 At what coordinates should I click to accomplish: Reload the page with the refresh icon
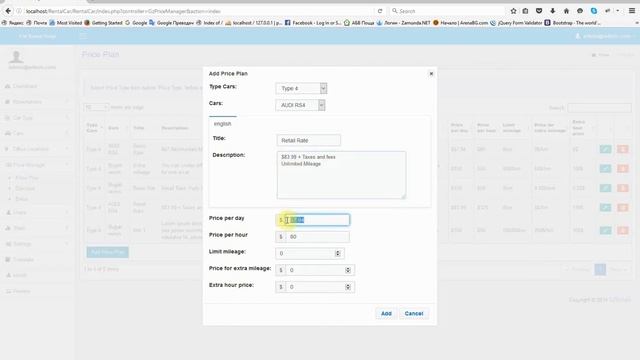click(380, 11)
